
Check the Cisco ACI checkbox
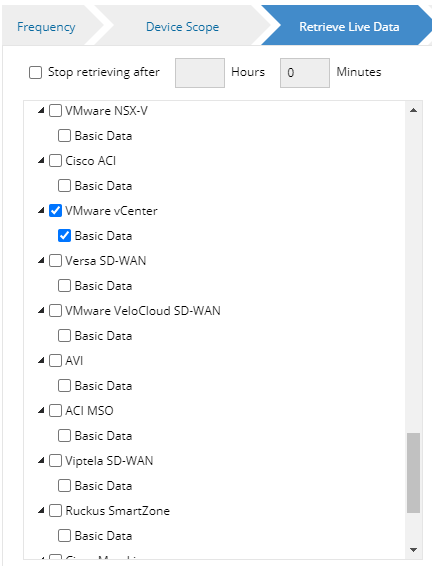pos(55,161)
